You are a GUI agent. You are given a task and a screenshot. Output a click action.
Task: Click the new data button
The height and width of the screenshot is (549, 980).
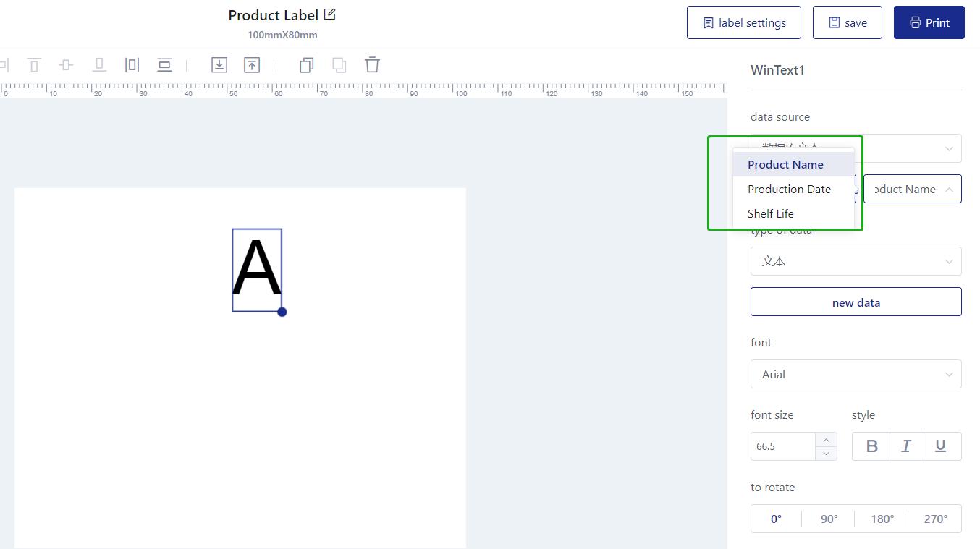click(x=856, y=302)
